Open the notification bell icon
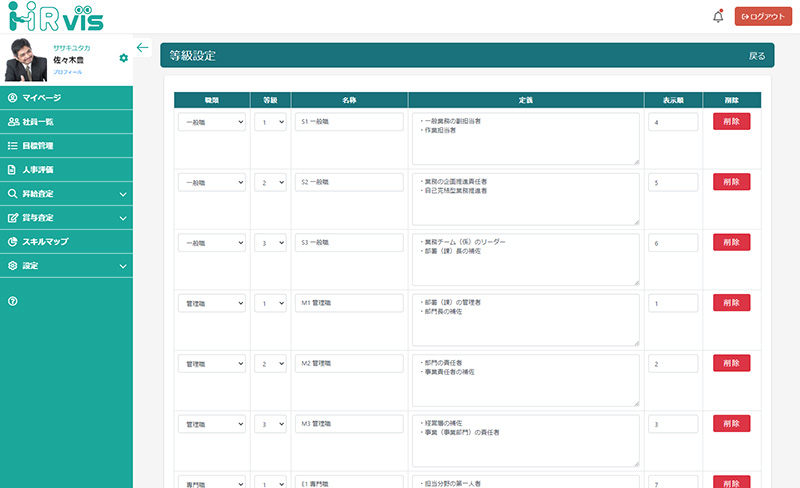 pyautogui.click(x=718, y=16)
